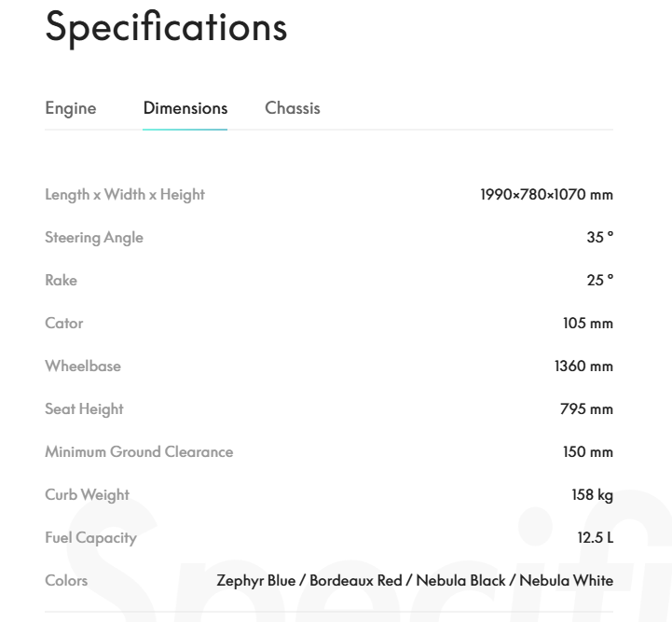Click the 35 ° steering angle value
This screenshot has height=622, width=672.
coord(599,238)
